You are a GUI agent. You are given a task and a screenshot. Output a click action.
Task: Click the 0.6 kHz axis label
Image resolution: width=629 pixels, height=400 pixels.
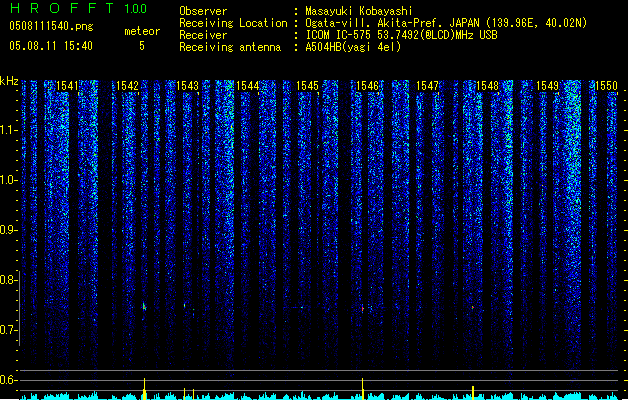point(8,380)
